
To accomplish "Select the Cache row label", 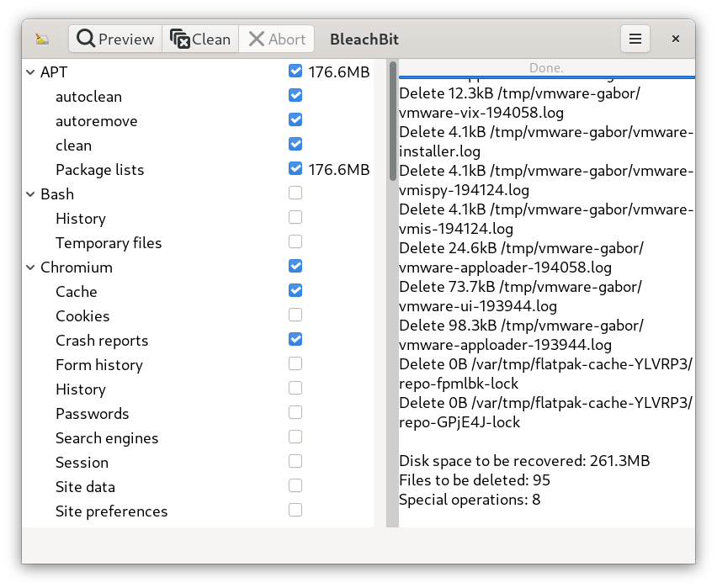I will [x=77, y=292].
